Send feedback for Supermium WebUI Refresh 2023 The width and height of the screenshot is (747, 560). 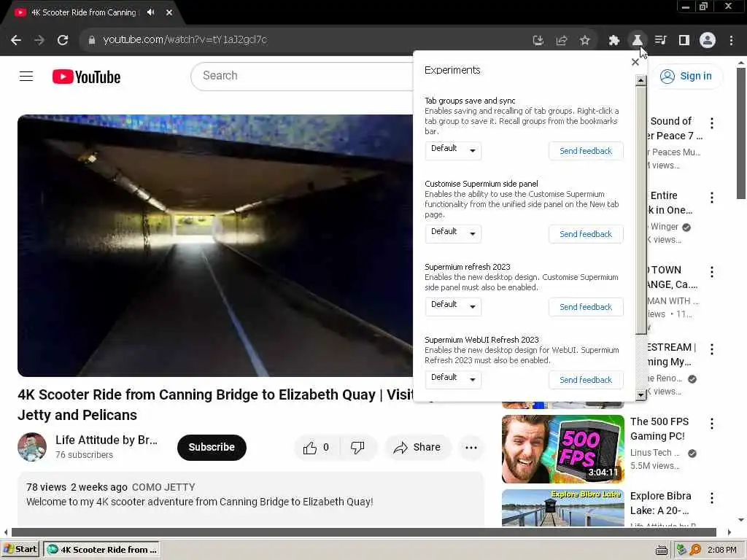[x=586, y=380]
